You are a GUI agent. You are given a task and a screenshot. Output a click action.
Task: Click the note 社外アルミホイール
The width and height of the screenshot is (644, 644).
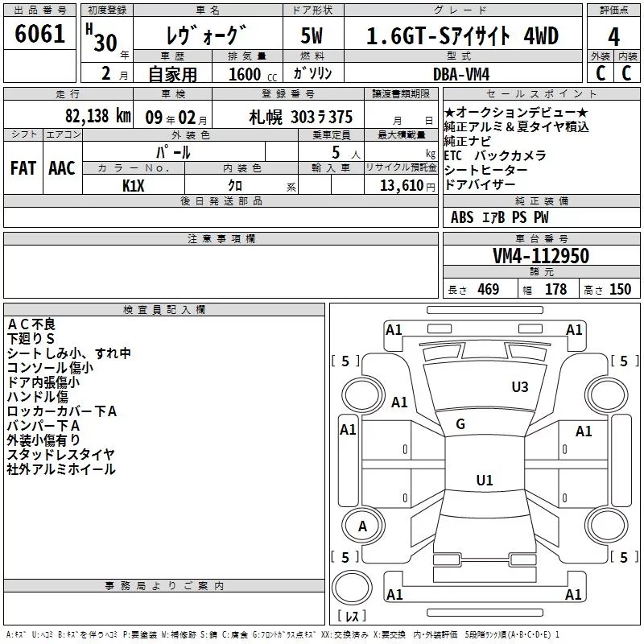pyautogui.click(x=61, y=469)
